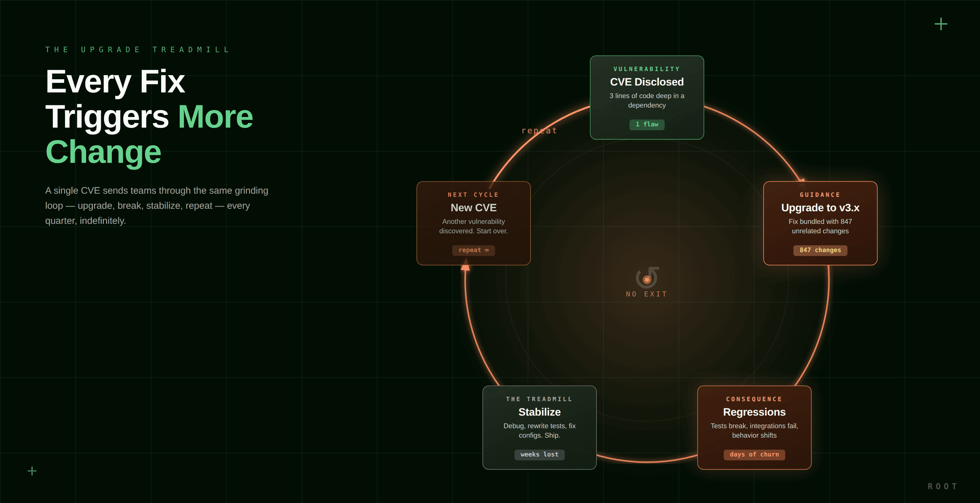Screen dimensions: 980x503
Task: Click "THE UPGRADE TREADMILL" eyebrow text
Action: pyautogui.click(x=137, y=49)
